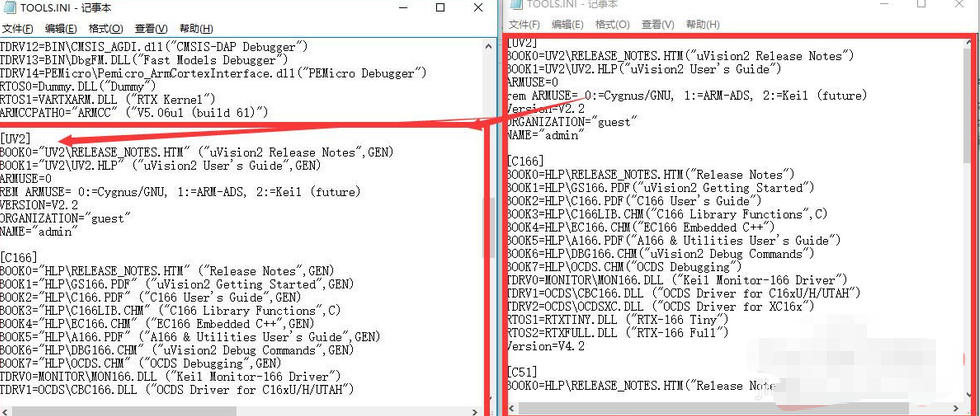Open 帮助(H) menu in right Notepad window

pyautogui.click(x=702, y=24)
